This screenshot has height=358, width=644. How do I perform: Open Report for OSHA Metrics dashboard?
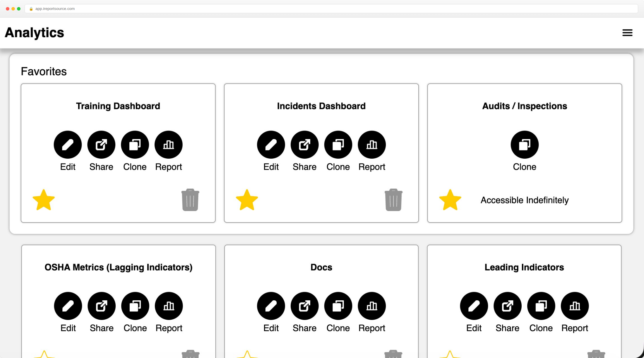pos(169,306)
